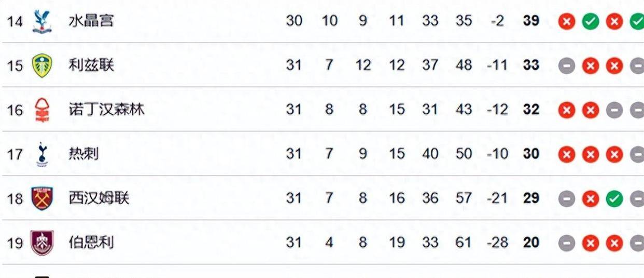The height and width of the screenshot is (278, 644).
Task: Select the 伯恩利 team name
Action: (91, 243)
